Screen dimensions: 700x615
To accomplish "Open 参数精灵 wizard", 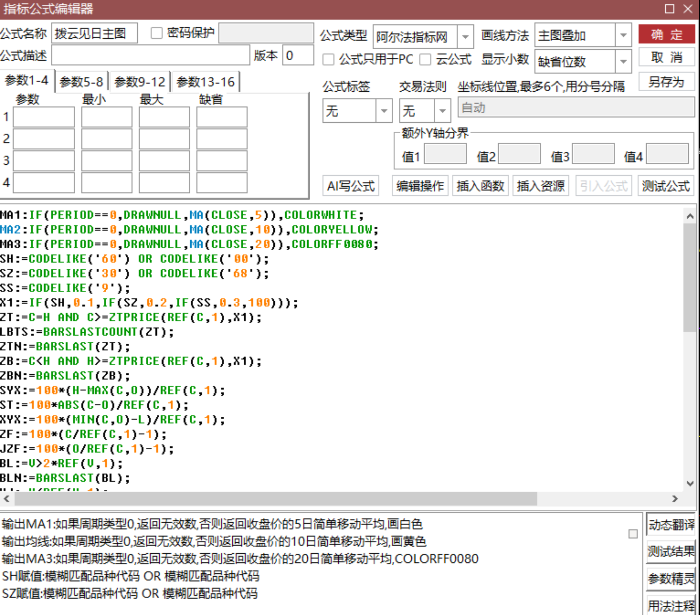I will [671, 579].
